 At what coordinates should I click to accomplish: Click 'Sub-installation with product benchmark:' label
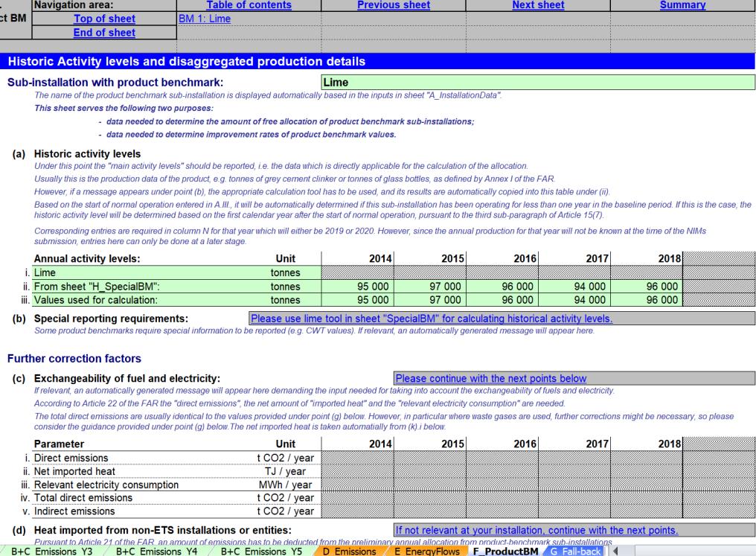pos(115,83)
